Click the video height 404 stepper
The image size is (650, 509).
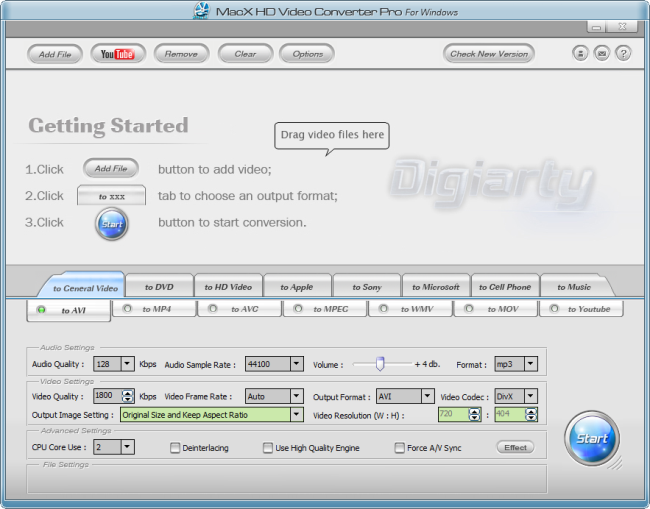coord(531,414)
